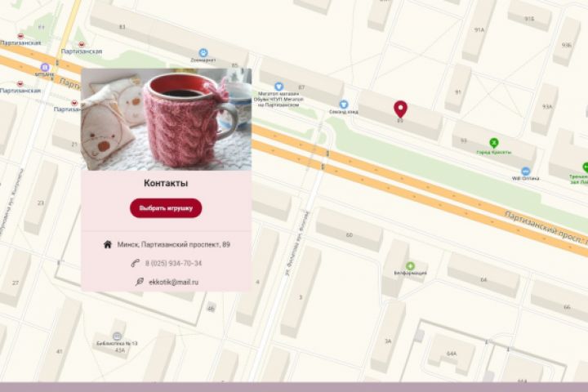Viewport: 588px width, 392px height.
Task: Click the house icon beside the address
Action: tap(108, 244)
